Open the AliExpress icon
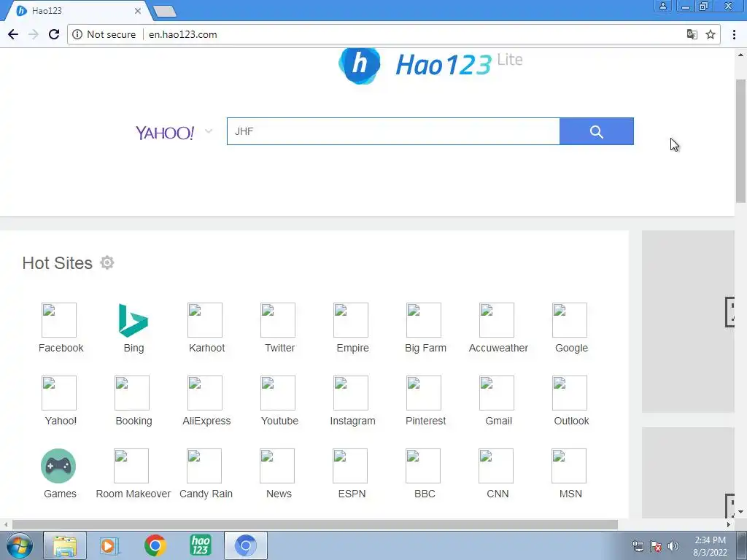 tap(205, 393)
